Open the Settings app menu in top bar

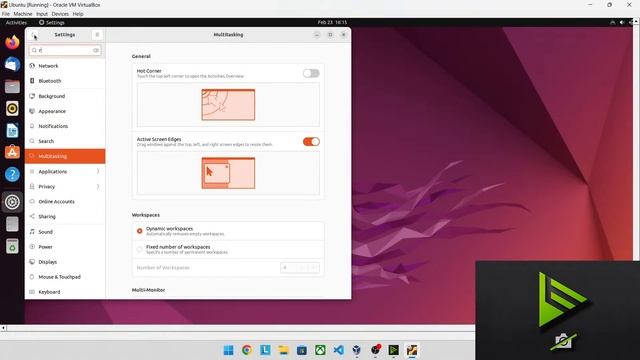(52, 22)
